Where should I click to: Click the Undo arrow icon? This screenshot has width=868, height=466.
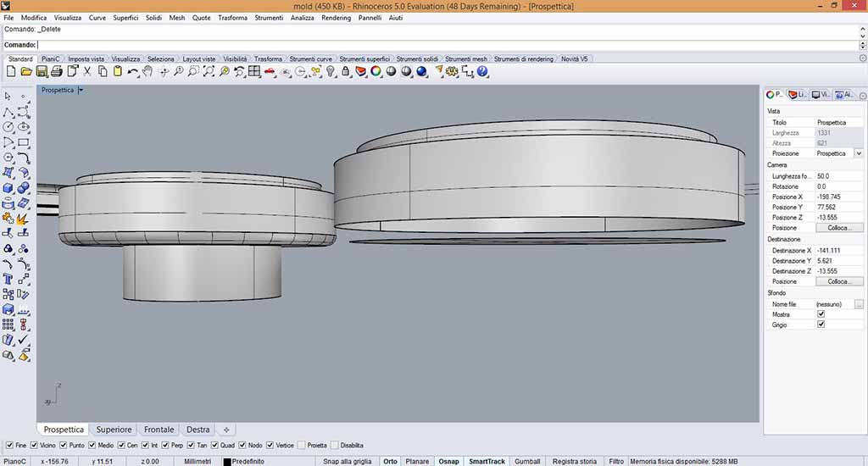132,72
